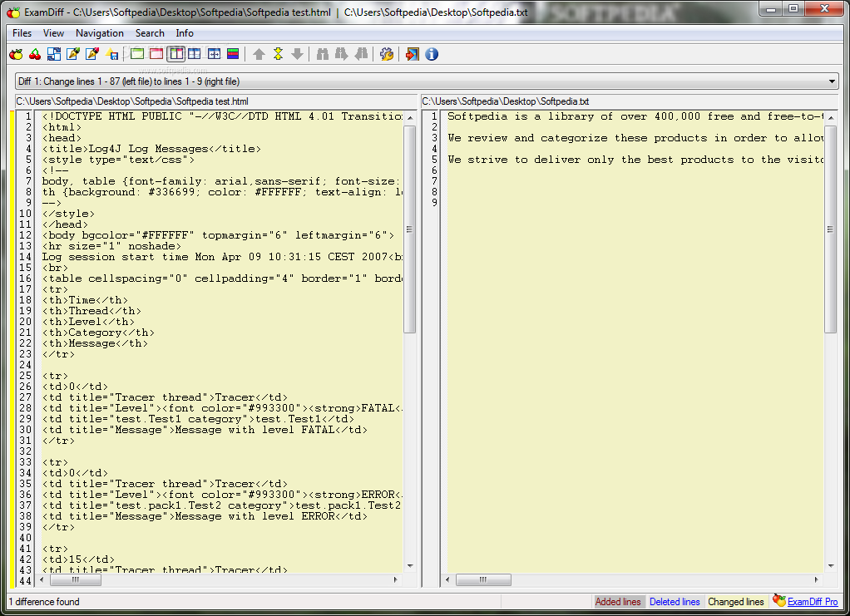Click line 30 Message with level FATAL
850x616 pixels.
click(x=205, y=430)
